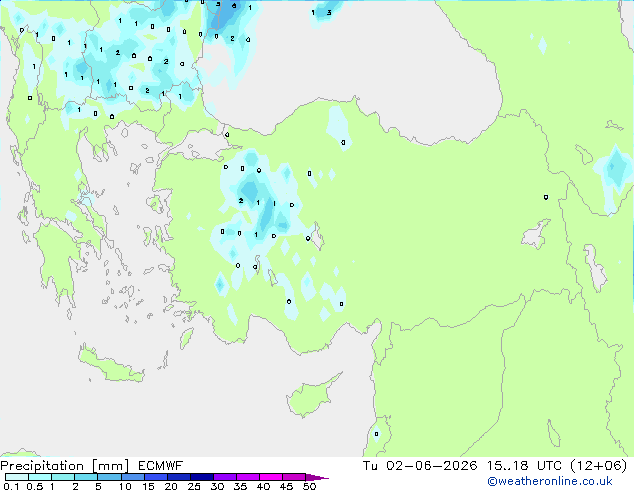Click the '45' legend value
Image resolution: width=634 pixels, height=490 pixels.
[286, 486]
